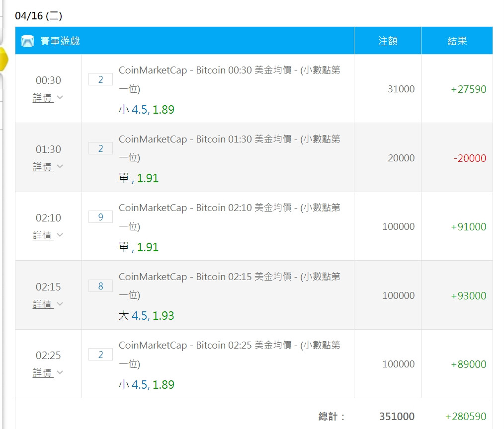Click the 結果 column header
This screenshot has width=504, height=429.
pos(457,41)
